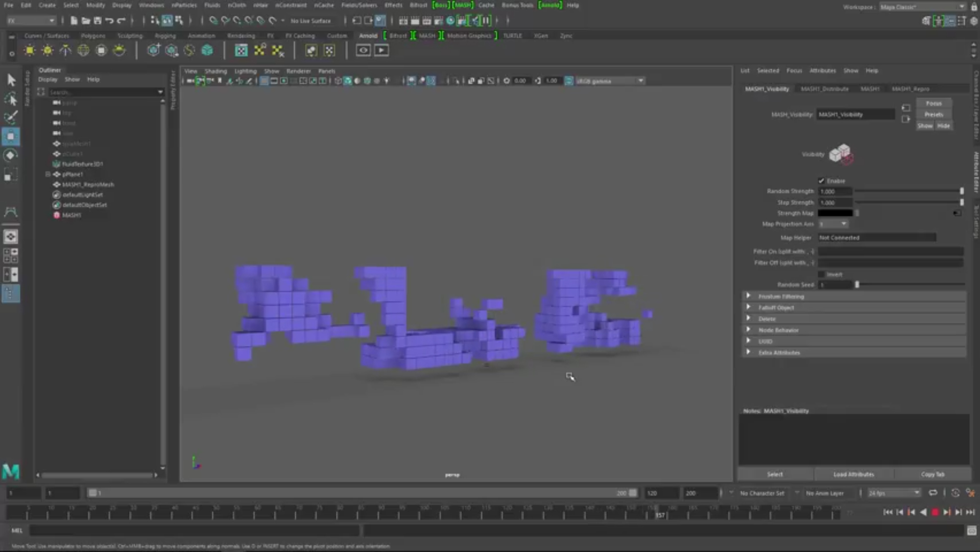Expand the pPlane1 outliner node
Viewport: 980px width, 552px height.
48,174
